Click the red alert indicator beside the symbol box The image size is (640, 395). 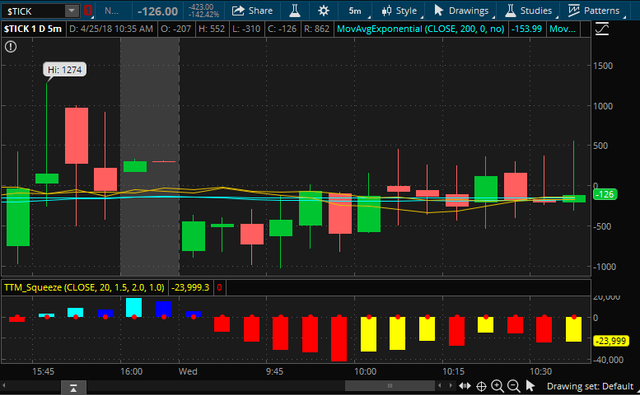point(88,11)
